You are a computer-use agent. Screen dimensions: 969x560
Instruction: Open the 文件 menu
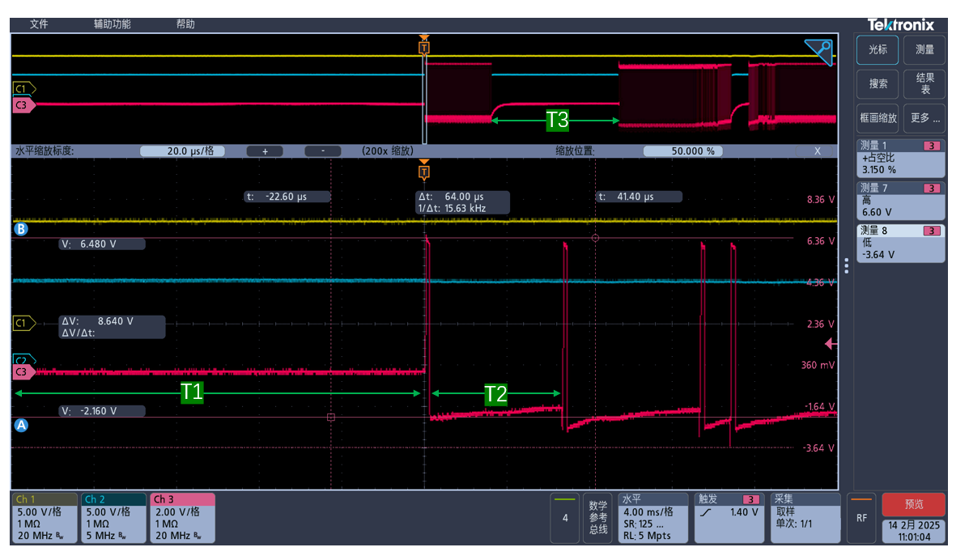click(38, 23)
